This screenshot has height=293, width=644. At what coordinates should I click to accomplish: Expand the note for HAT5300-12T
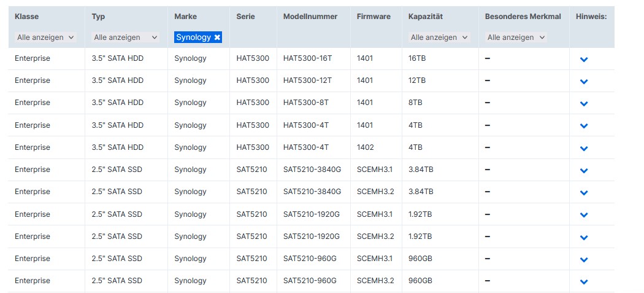pos(584,82)
